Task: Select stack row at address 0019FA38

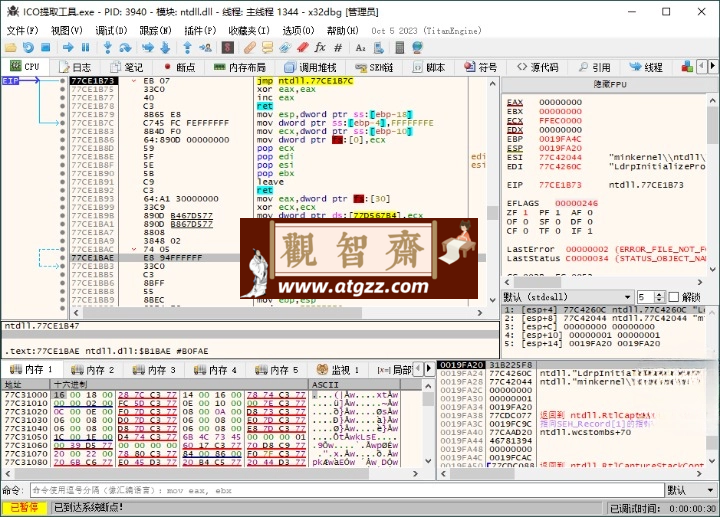Action: 571,416
